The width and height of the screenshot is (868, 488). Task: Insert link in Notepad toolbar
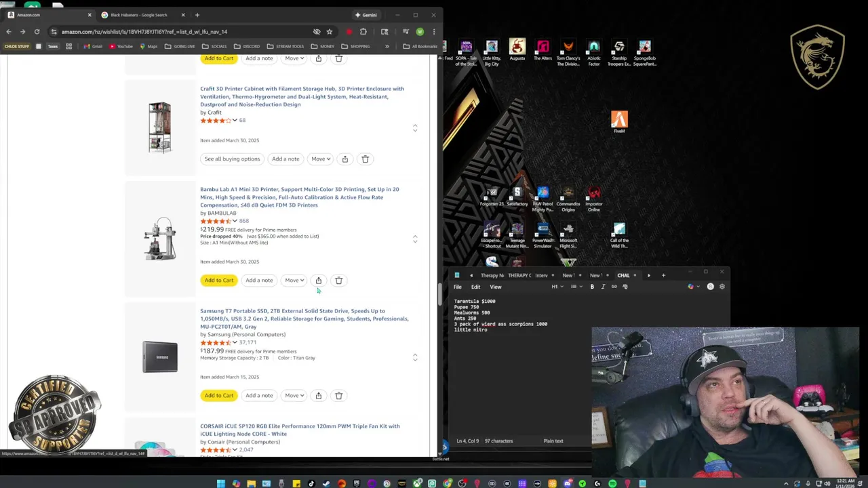[614, 287]
